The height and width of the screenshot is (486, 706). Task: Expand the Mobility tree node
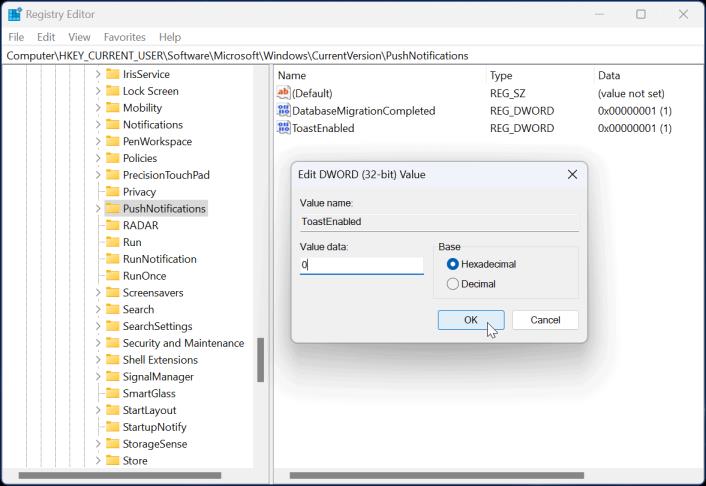(x=98, y=108)
